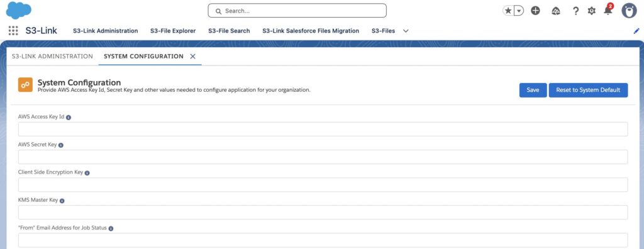Switch to the S3-LINK ADMINISTRATION subtab

(x=52, y=57)
